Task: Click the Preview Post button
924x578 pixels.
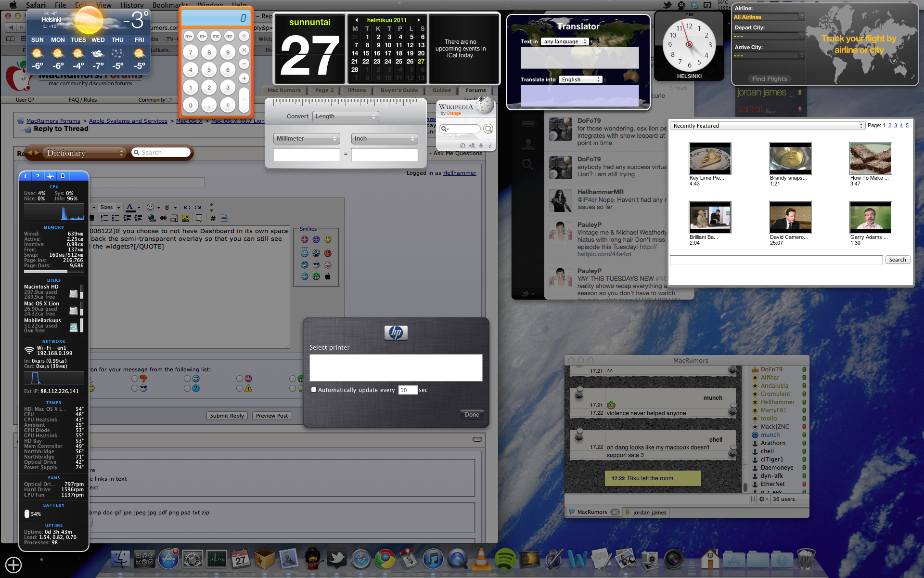Action: 271,415
